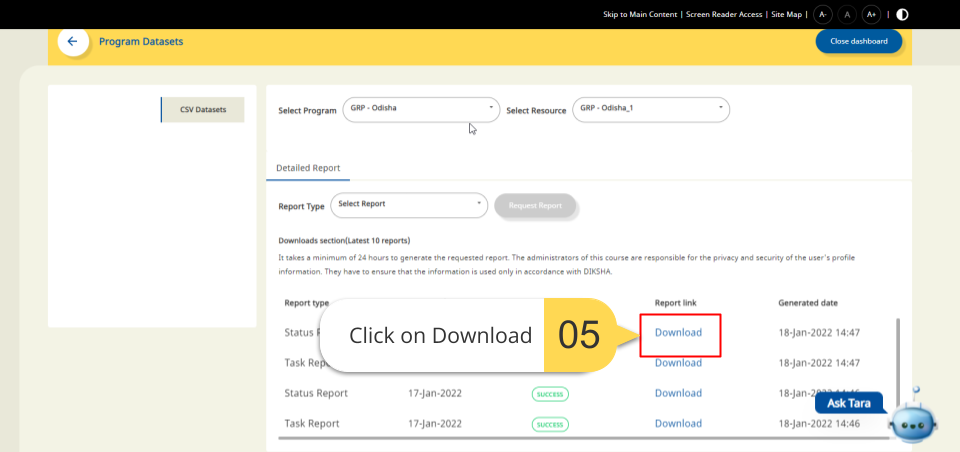Toggle the dark mode contrast icon

902,14
